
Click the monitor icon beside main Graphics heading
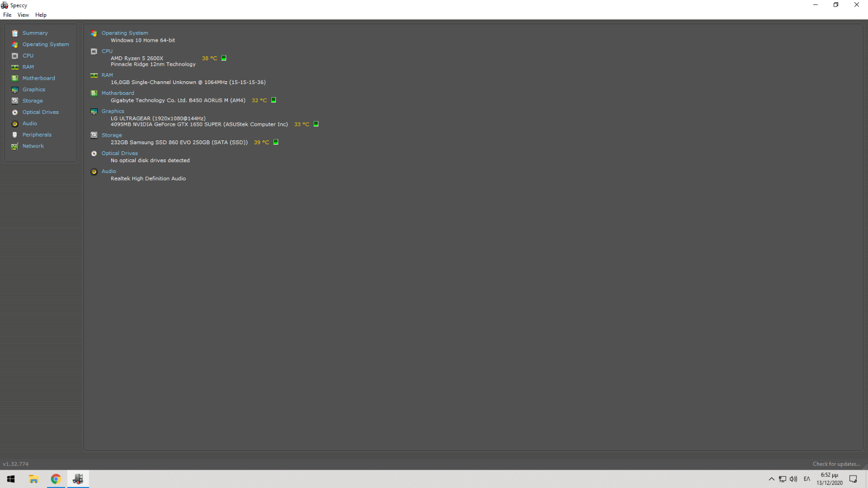coord(94,111)
